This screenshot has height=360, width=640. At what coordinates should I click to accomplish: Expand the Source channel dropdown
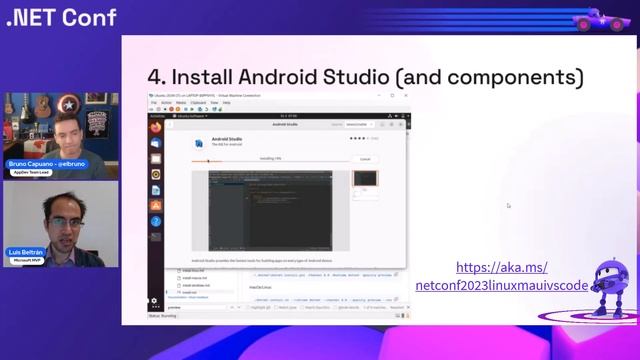359,124
